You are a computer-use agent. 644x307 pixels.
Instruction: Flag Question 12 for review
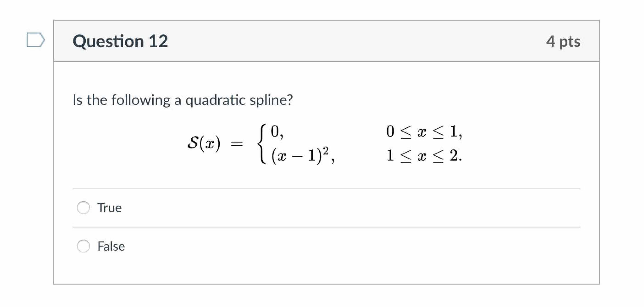(35, 40)
